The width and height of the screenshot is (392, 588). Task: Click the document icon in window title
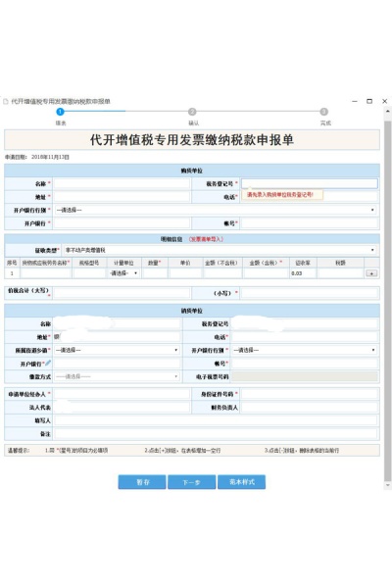[6, 101]
